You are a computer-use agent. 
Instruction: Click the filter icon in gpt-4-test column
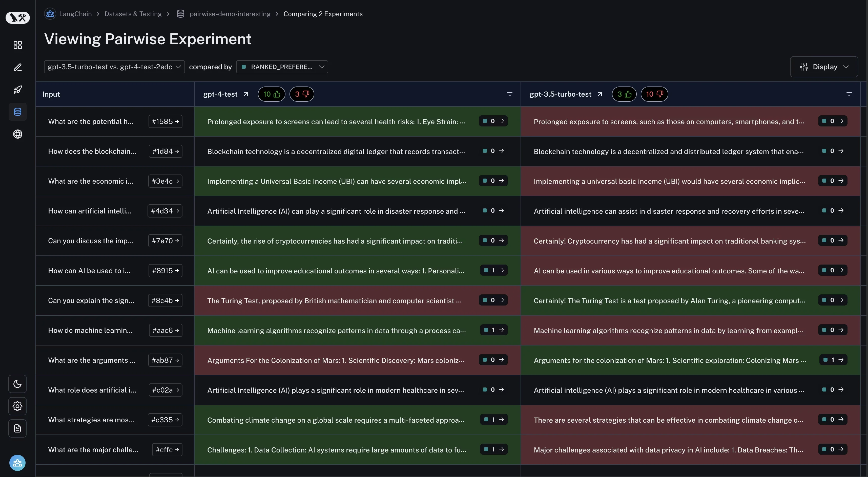[x=509, y=94]
